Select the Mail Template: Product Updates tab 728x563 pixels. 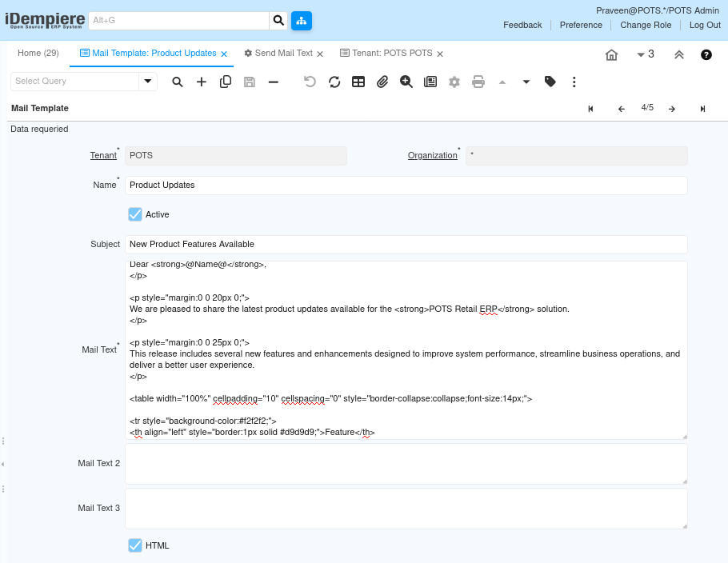click(x=148, y=53)
